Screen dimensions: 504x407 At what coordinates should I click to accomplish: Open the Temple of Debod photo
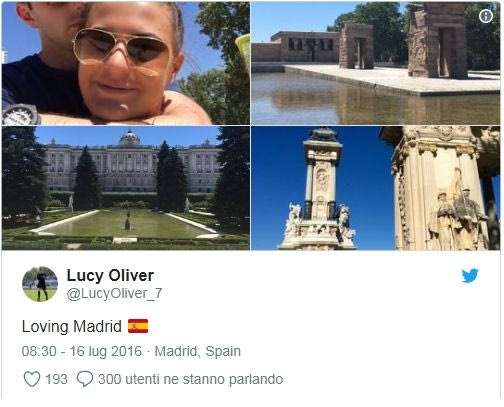[x=375, y=63]
